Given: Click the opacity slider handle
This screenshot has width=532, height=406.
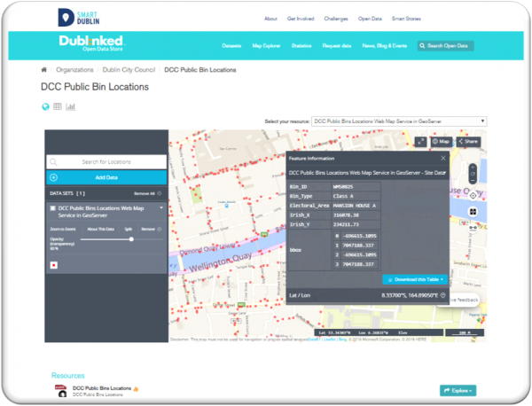Looking at the screenshot, I should 131,239.
